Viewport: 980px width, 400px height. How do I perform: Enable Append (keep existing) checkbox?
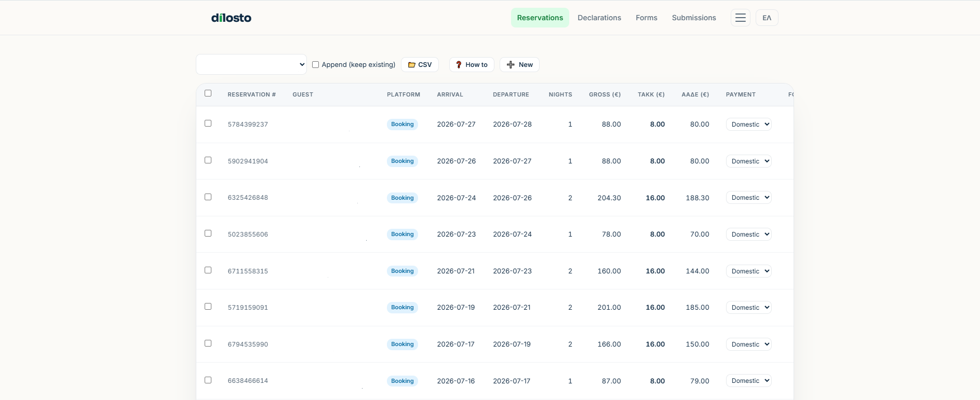[315, 65]
